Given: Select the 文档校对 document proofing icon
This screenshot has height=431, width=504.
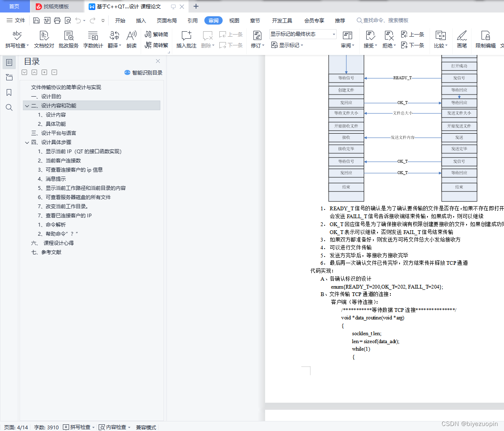Looking at the screenshot, I should pyautogui.click(x=43, y=40).
